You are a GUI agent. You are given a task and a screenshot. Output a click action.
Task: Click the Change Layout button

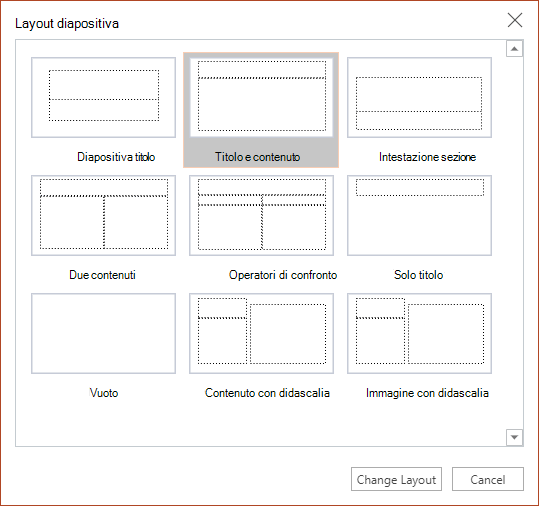point(396,479)
